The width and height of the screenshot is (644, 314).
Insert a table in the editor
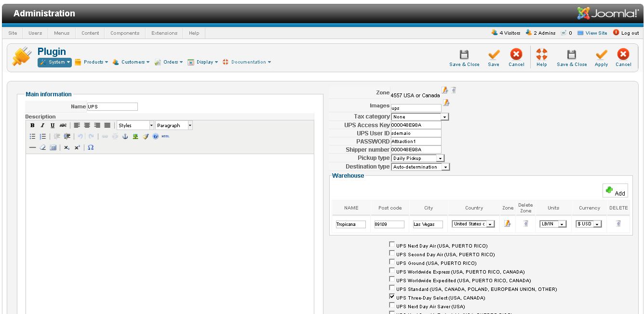click(53, 147)
